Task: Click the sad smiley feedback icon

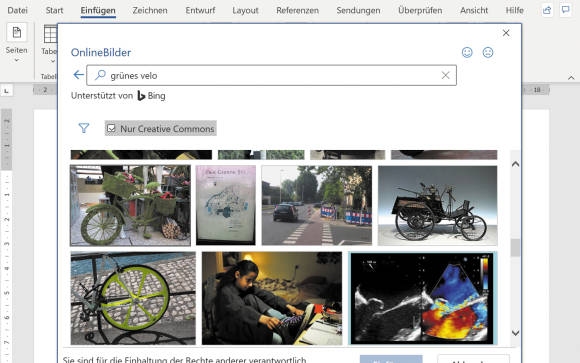Action: click(488, 53)
